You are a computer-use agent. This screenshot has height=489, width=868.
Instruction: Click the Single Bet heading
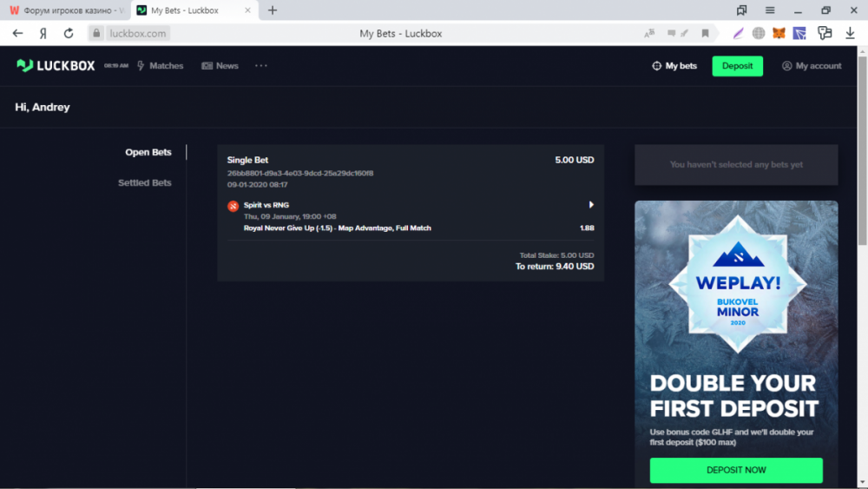(x=247, y=160)
